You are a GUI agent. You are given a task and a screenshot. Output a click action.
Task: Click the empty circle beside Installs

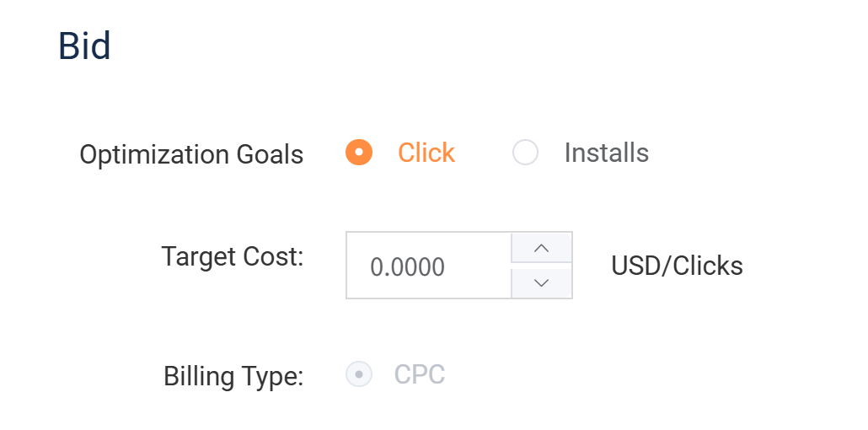[525, 153]
